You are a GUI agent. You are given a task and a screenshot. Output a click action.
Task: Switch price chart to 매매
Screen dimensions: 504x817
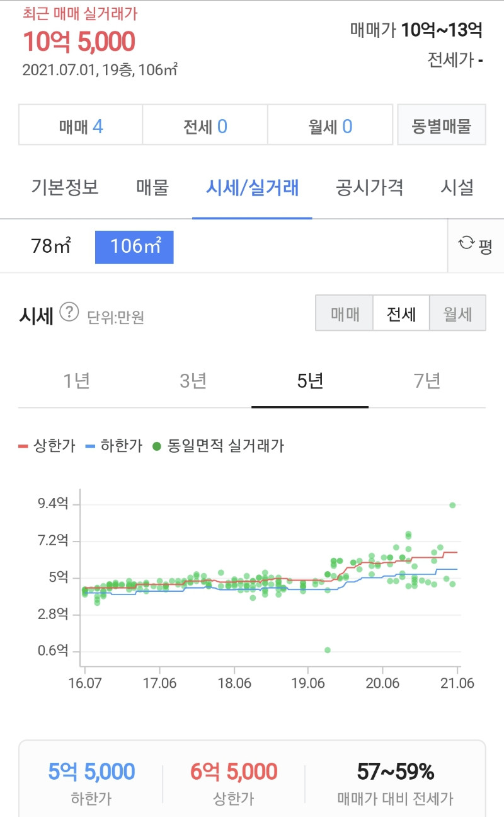point(345,313)
